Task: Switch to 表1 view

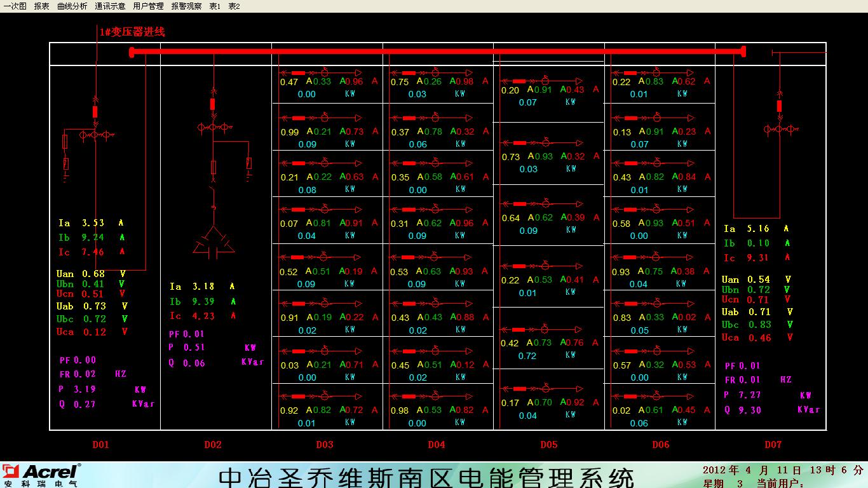Action: point(215,6)
